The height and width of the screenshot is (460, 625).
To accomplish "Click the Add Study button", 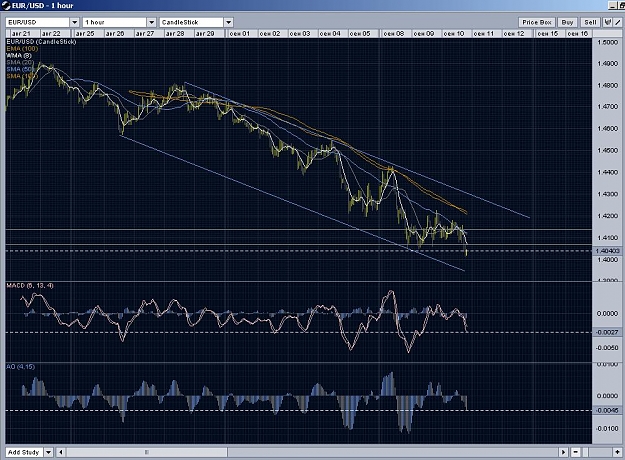I will [24, 452].
